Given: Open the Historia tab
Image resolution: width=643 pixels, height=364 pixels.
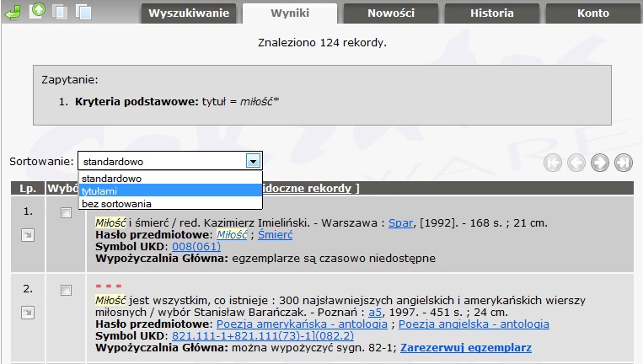Looking at the screenshot, I should (491, 13).
